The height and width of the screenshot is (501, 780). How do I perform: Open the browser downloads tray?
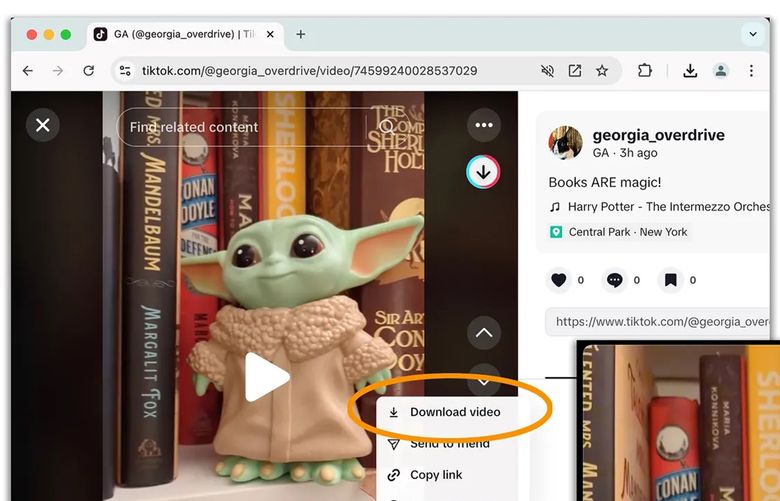[x=690, y=71]
